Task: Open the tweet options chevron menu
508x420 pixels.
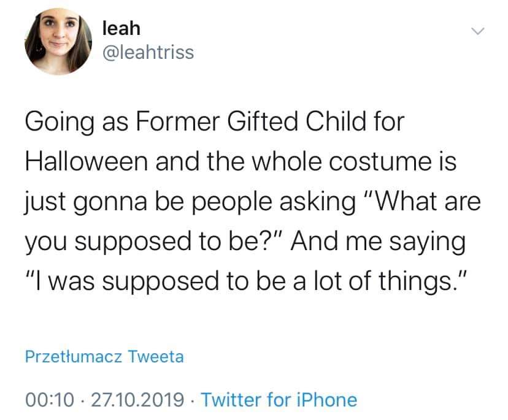Action: click(x=477, y=31)
